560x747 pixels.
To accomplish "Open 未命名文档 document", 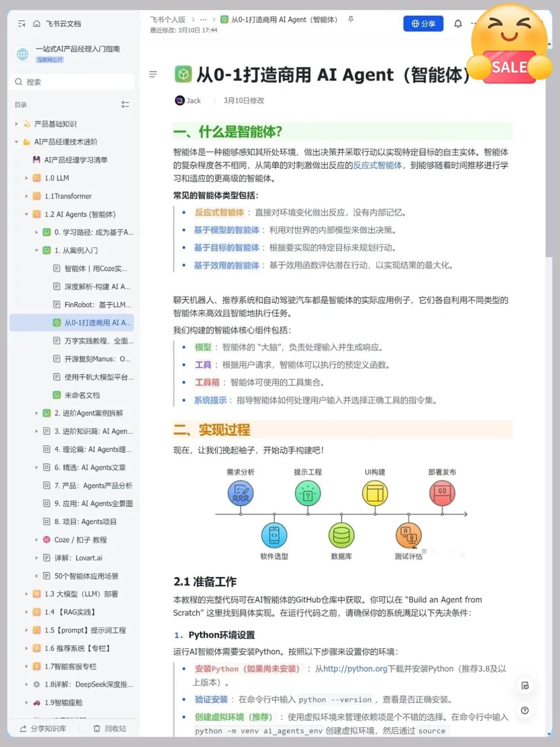I will 77,395.
